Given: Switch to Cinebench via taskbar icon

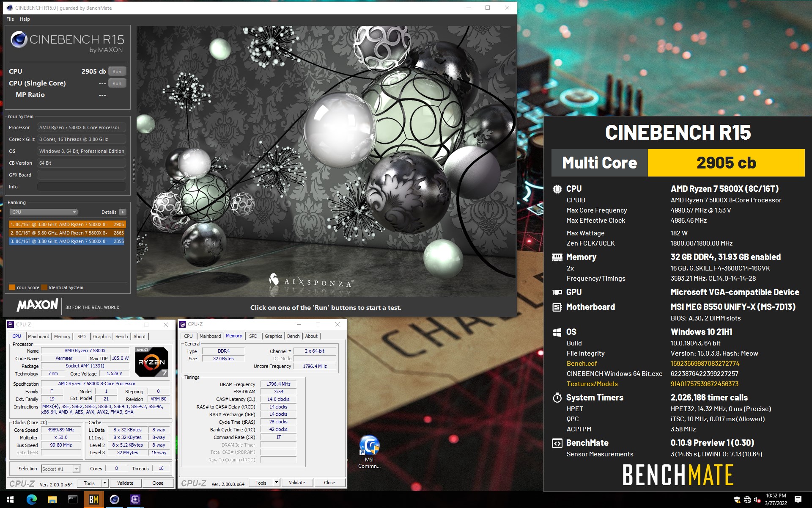Looking at the screenshot, I should 114,500.
